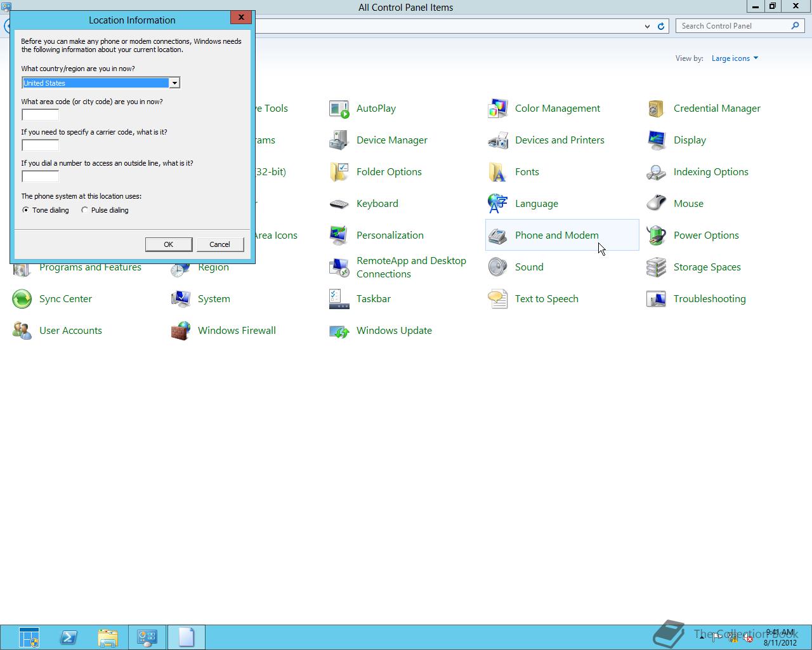812x650 pixels.
Task: Open the Programs and Features link
Action: [x=90, y=267]
